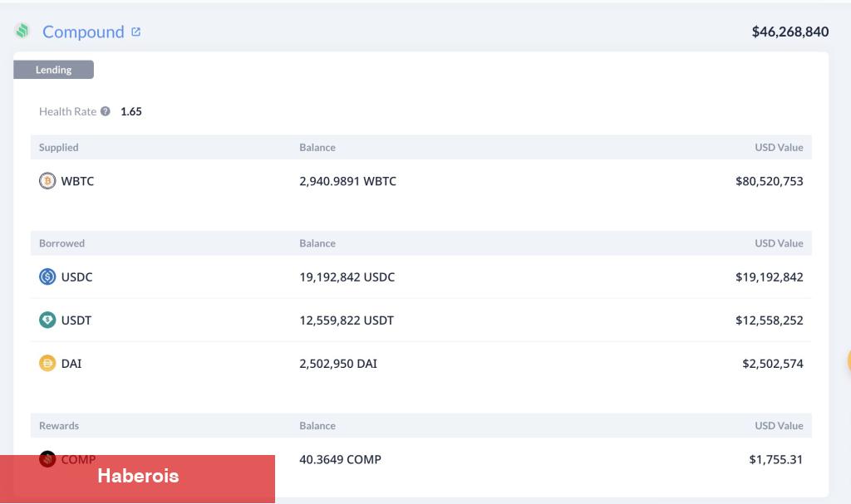851x504 pixels.
Task: Click the Borrowed section header
Action: pyautogui.click(x=62, y=243)
